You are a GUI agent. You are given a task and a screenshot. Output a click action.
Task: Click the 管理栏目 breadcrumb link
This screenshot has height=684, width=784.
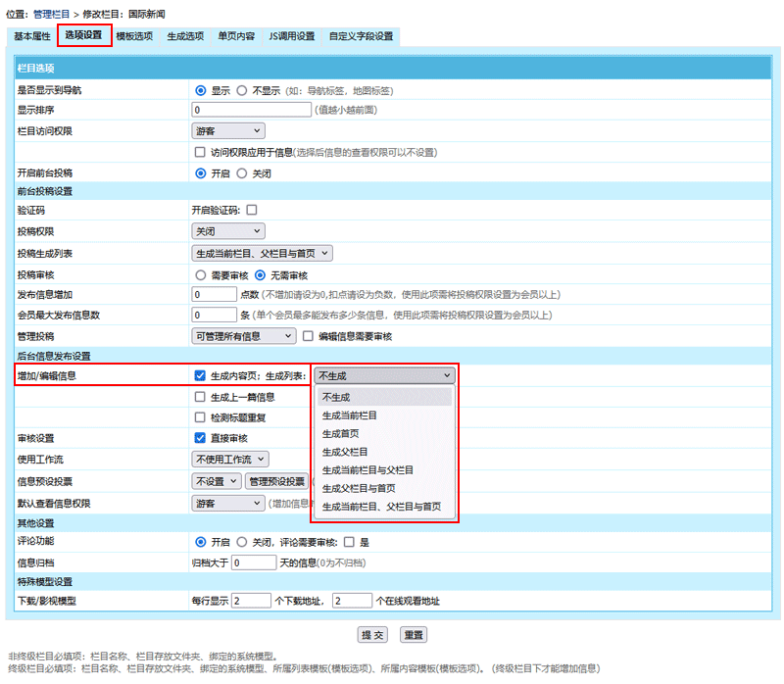tap(58, 16)
